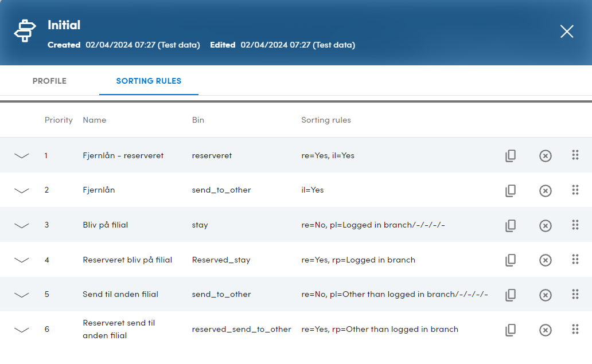Click the 're=Yes, il=Yes' rule text
592x364 pixels.
click(328, 155)
